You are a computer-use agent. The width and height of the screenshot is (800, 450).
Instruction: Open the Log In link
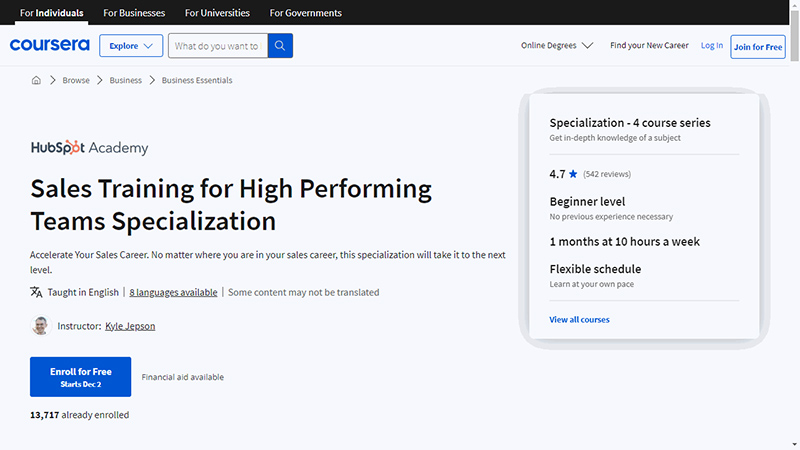[711, 46]
